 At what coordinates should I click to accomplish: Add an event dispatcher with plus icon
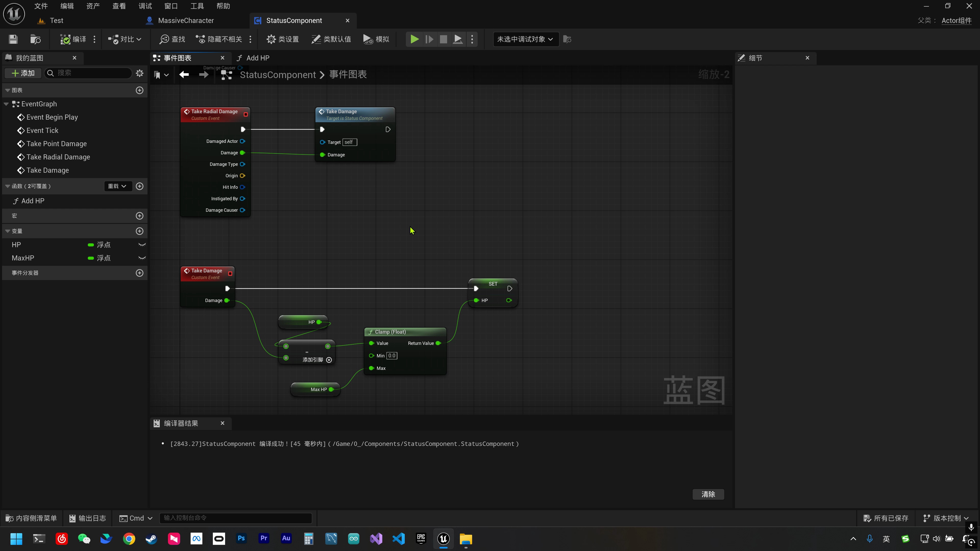pyautogui.click(x=140, y=273)
